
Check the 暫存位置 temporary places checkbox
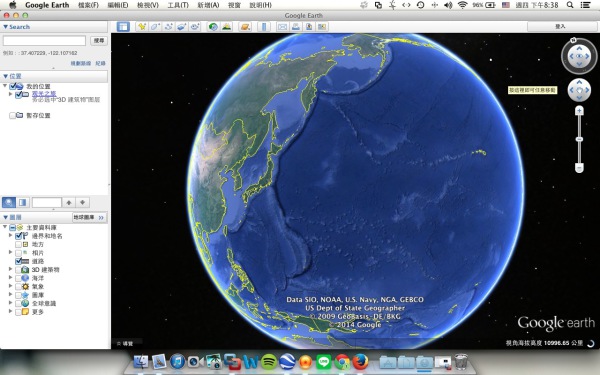click(13, 115)
